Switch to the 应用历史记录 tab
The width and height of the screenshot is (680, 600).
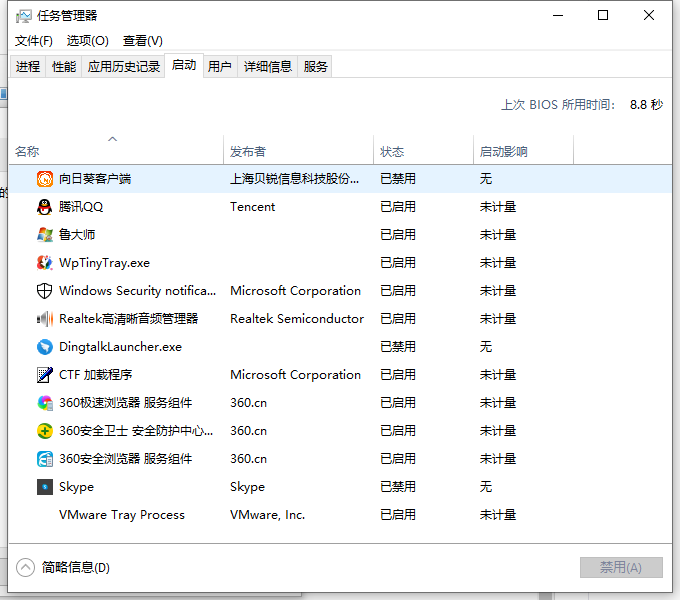[124, 66]
